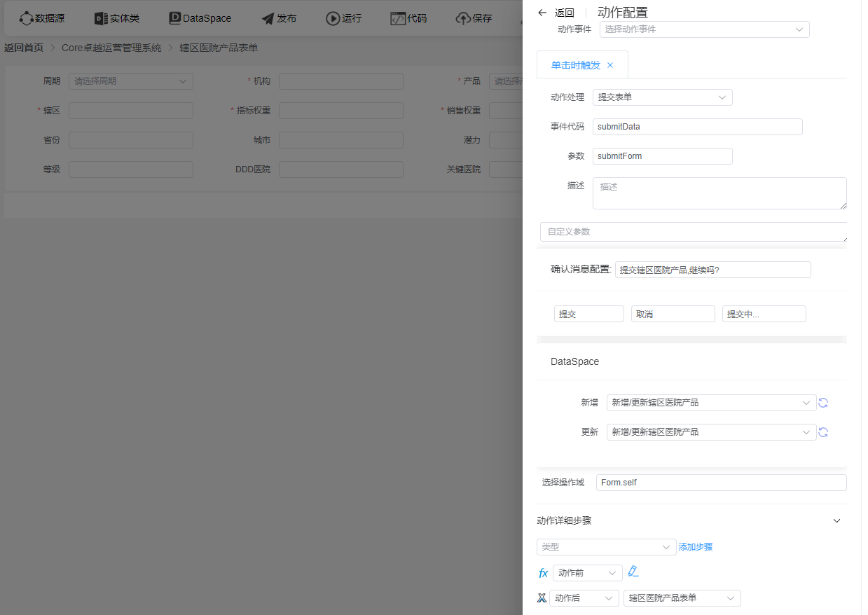
Task: Open the 动作处理 提交表单 dropdown
Action: 663,97
